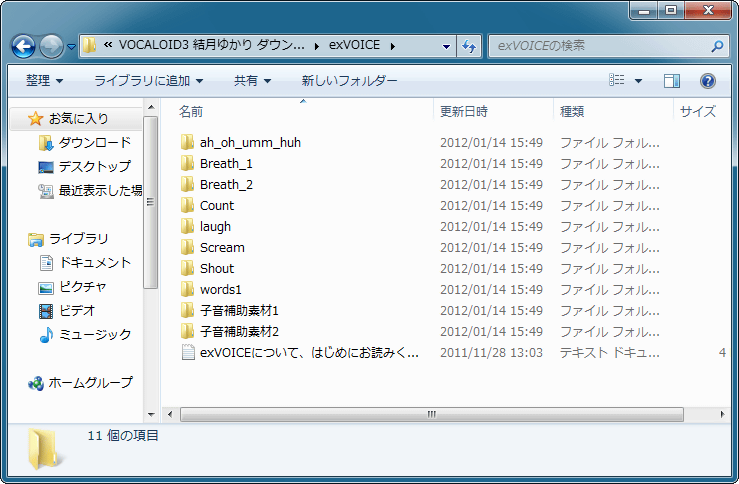Viewport: 739px width, 484px height.
Task: Select the Shout folder icon
Action: click(x=188, y=268)
